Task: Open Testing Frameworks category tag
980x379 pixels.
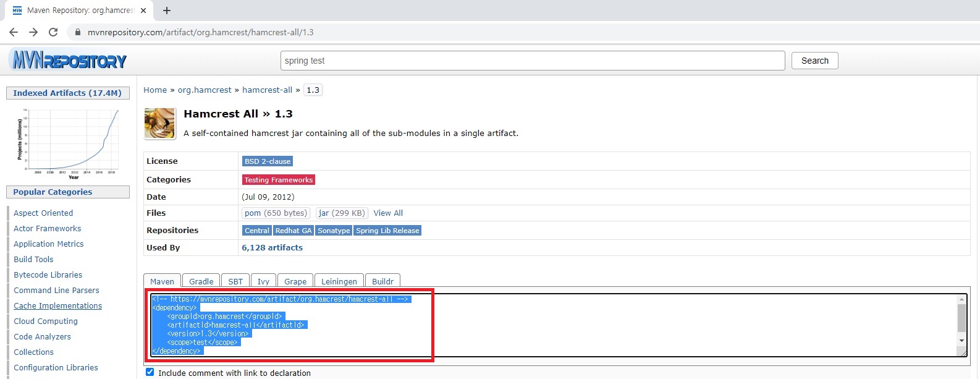Action: pyautogui.click(x=279, y=180)
